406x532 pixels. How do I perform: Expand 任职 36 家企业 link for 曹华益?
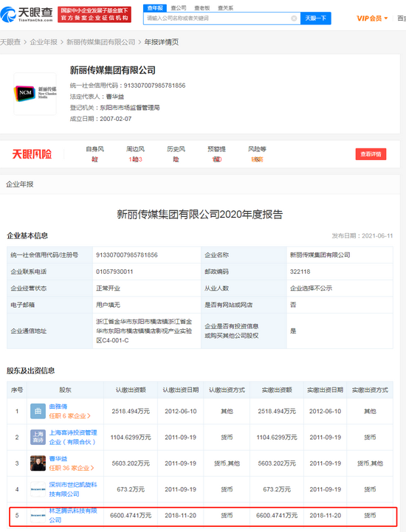click(x=72, y=469)
